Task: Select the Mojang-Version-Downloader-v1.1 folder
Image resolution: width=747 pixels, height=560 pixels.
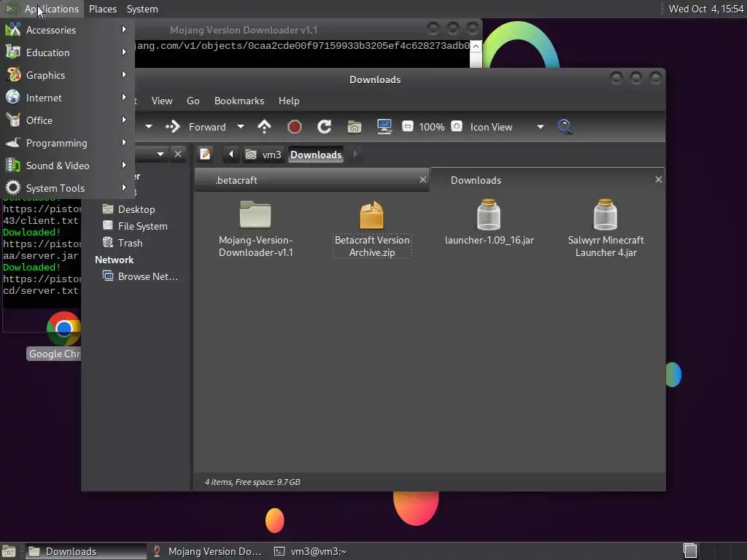Action: point(256,228)
